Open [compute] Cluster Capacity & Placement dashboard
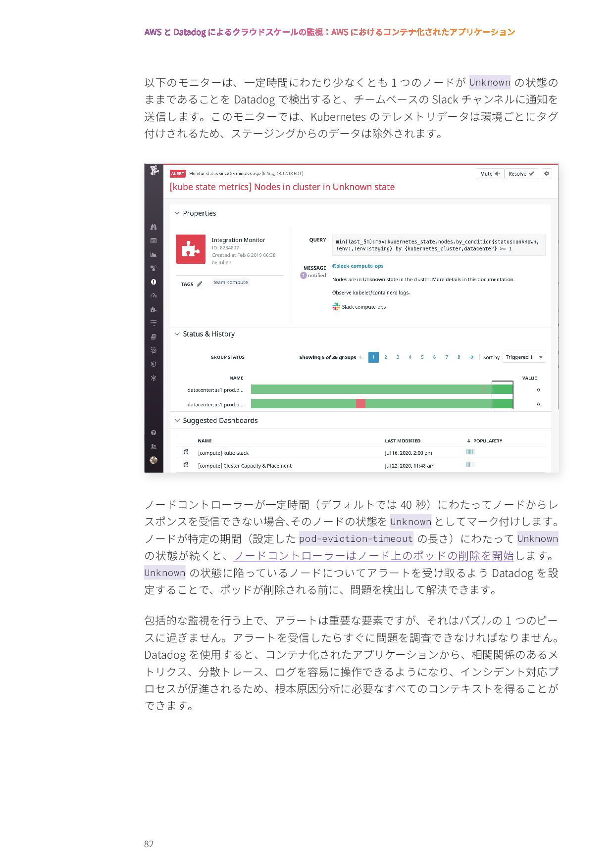 [x=245, y=466]
